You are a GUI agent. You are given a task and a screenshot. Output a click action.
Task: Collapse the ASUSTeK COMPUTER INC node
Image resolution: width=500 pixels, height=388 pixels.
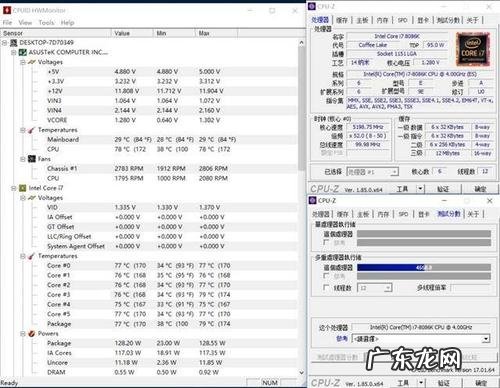(14, 52)
